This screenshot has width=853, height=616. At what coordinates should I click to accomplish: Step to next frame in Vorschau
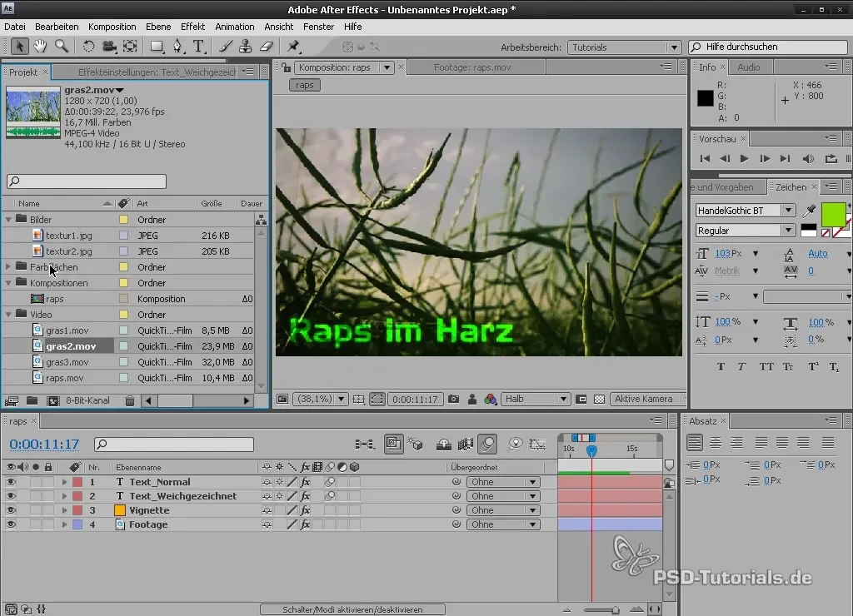pos(765,159)
